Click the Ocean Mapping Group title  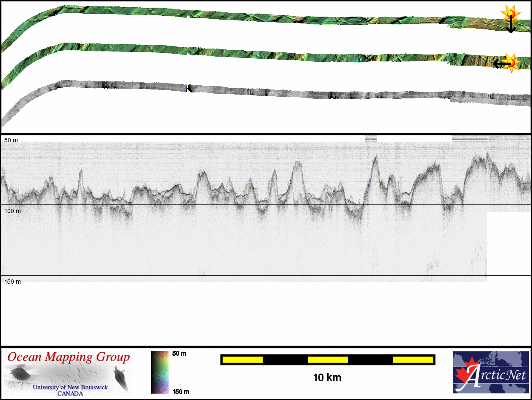69,357
